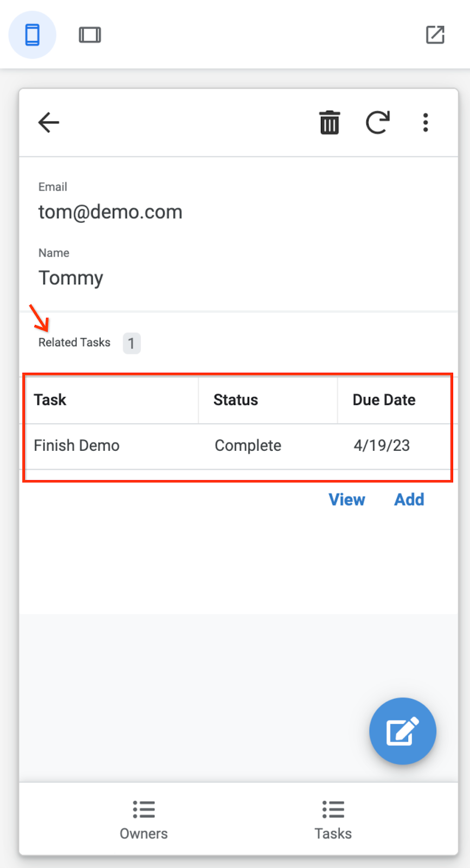Click the View link for related tasks
This screenshot has width=470, height=868.
point(347,500)
